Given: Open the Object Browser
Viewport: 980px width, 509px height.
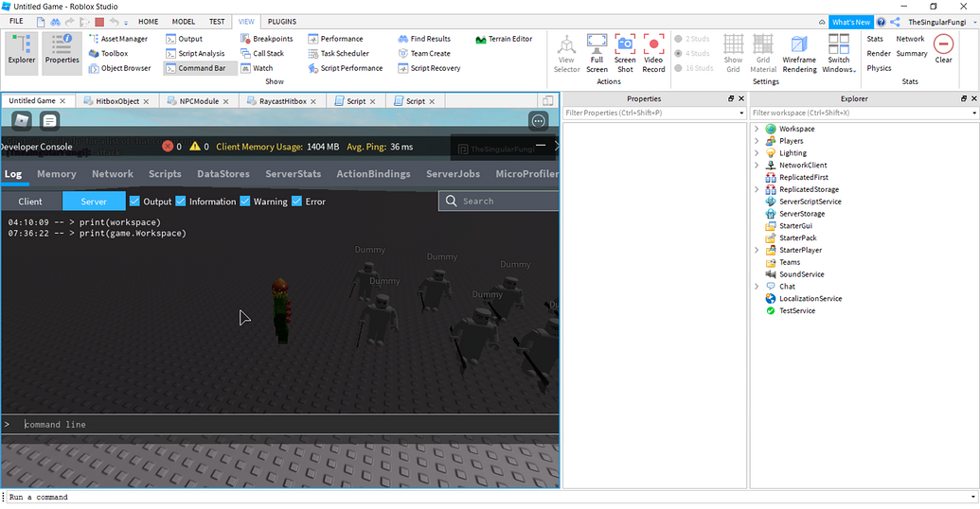Looking at the screenshot, I should pos(119,68).
